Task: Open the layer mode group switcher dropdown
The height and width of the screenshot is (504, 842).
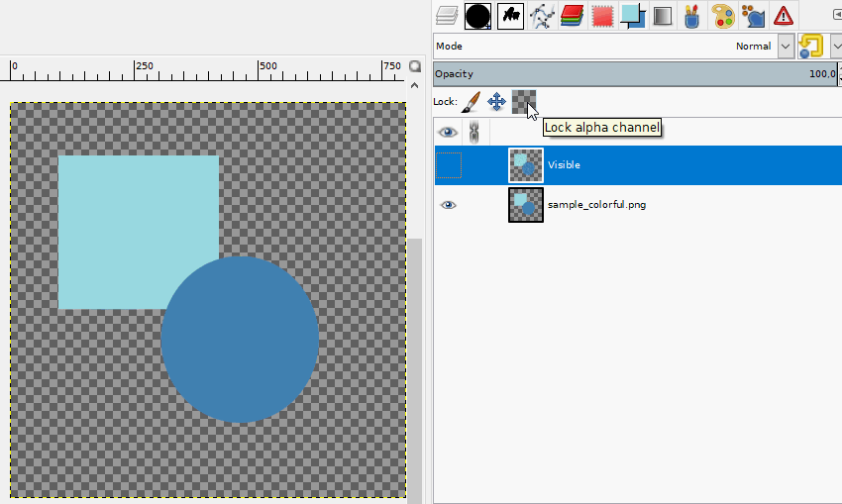Action: pos(836,47)
